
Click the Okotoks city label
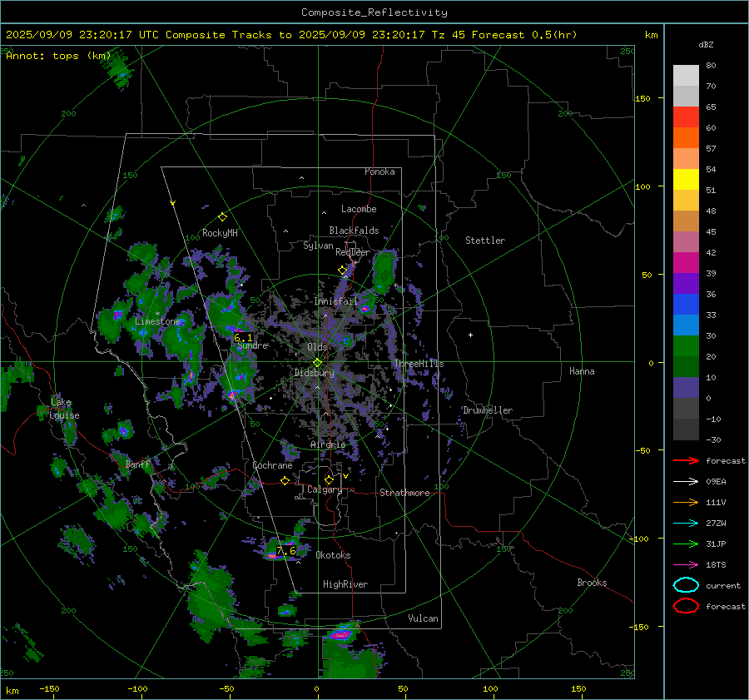[x=333, y=555]
